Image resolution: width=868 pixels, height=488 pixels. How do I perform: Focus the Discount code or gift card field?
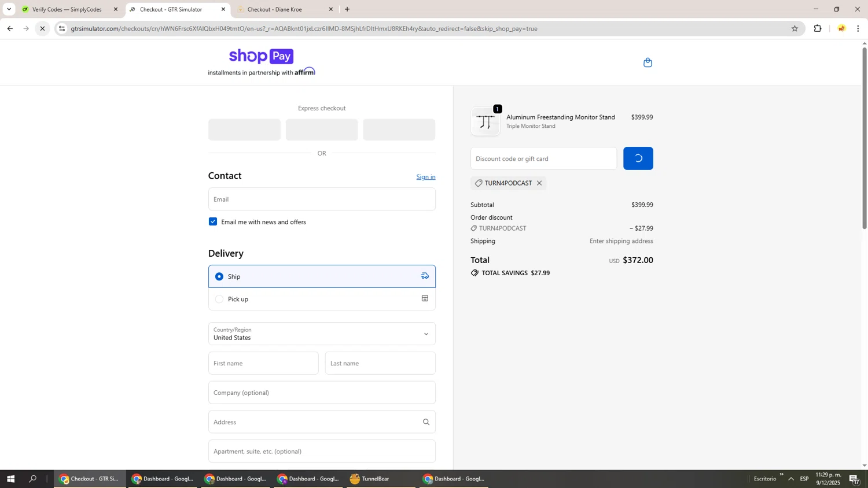pos(543,158)
